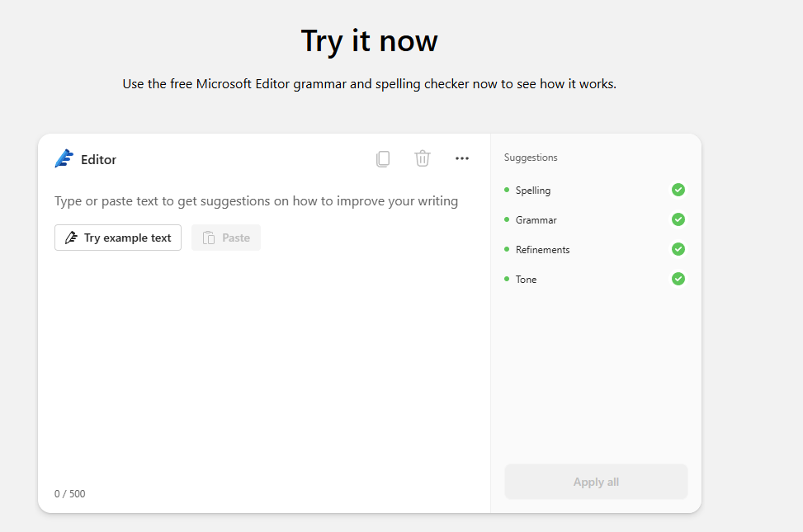Screen dimensions: 803x532
Task: Select the Grammar suggestion category
Action: pyautogui.click(x=536, y=220)
